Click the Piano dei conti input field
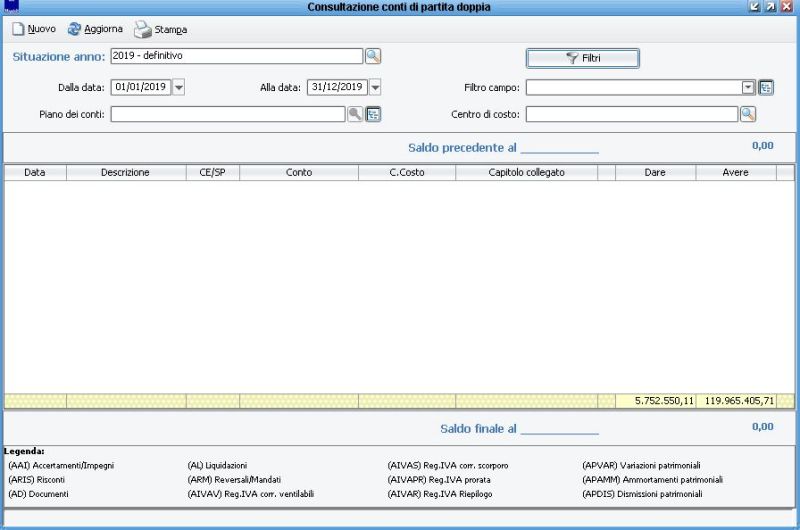Screen dimensions: 800x530 (228, 114)
